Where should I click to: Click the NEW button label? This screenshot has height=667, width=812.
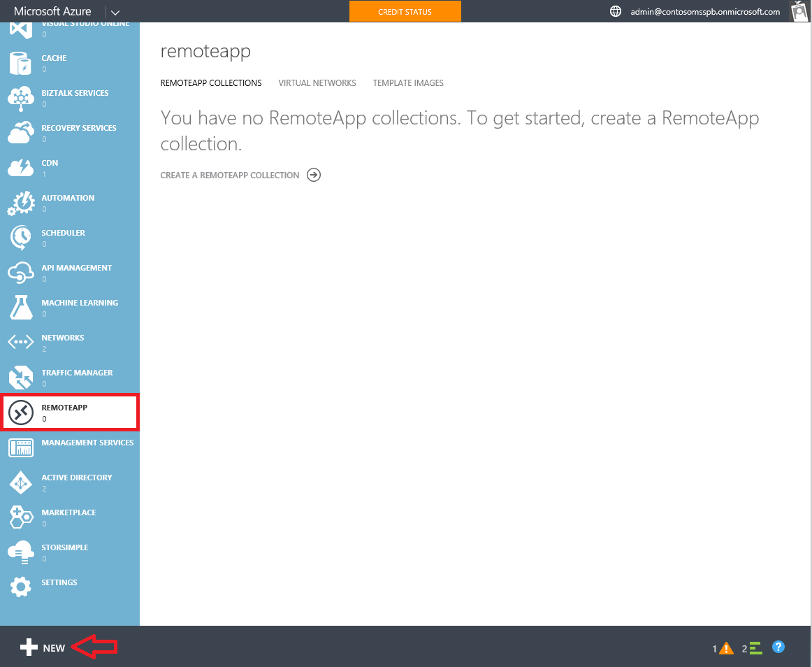[x=54, y=648]
